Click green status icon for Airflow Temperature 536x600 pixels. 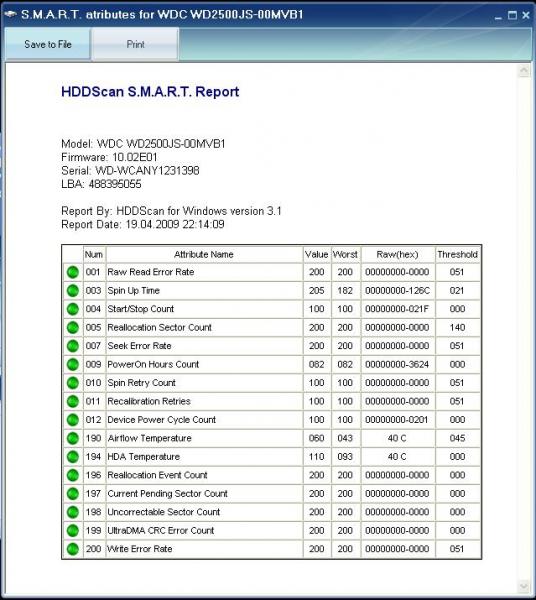tap(73, 438)
